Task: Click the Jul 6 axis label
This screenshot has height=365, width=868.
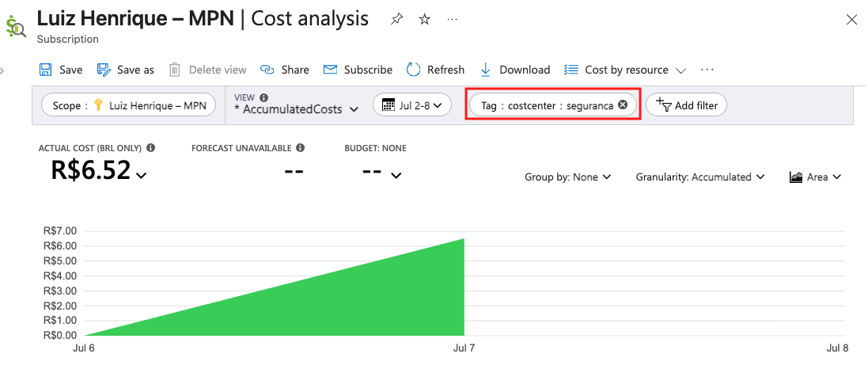Action: (x=84, y=348)
